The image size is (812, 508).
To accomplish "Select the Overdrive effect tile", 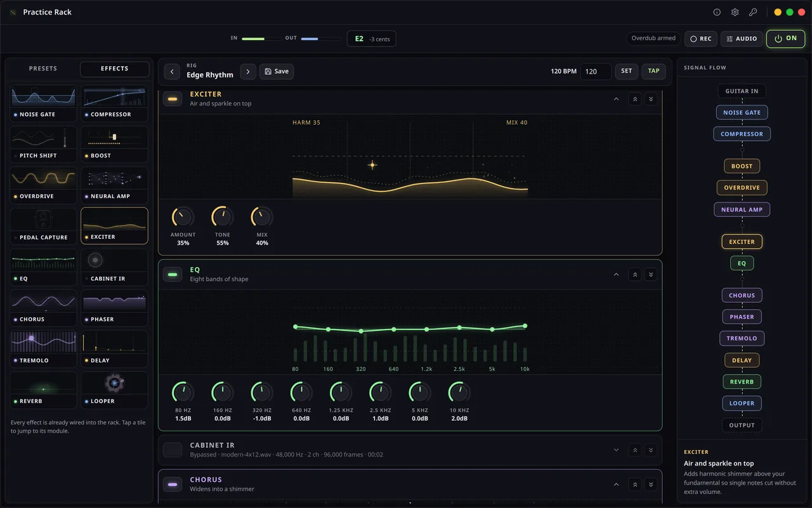I will pos(43,185).
